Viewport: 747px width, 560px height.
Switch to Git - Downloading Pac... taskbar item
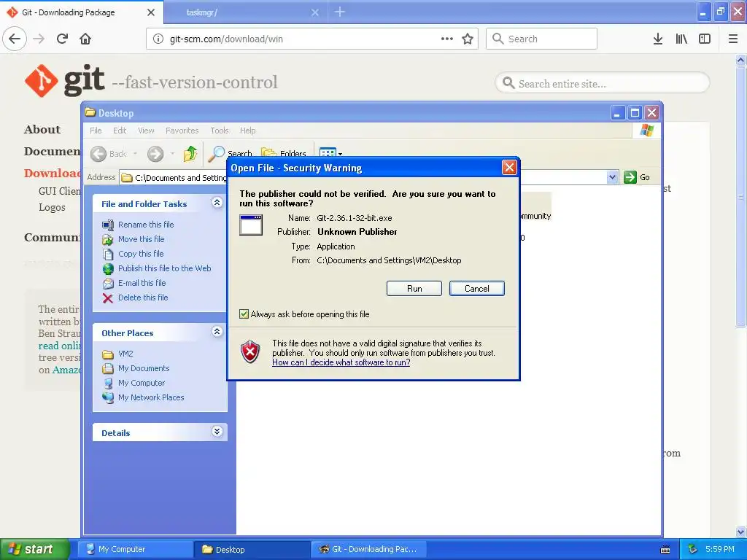[368, 550]
